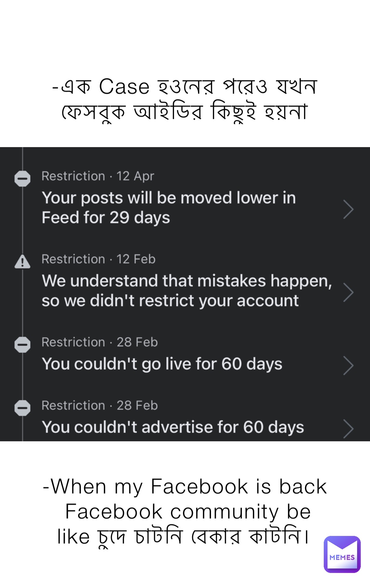The height and width of the screenshot is (588, 370).
Task: Open the purple MEMES envelope logo
Action: [x=342, y=554]
